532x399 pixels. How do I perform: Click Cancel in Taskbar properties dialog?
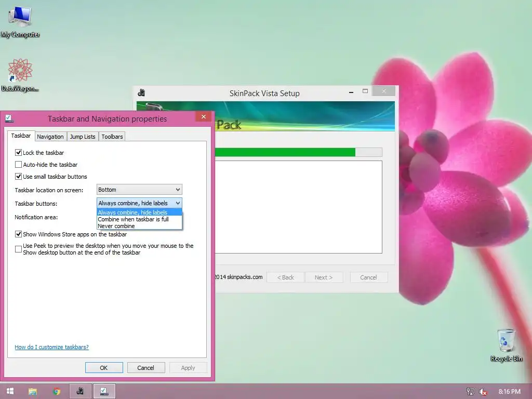(146, 368)
